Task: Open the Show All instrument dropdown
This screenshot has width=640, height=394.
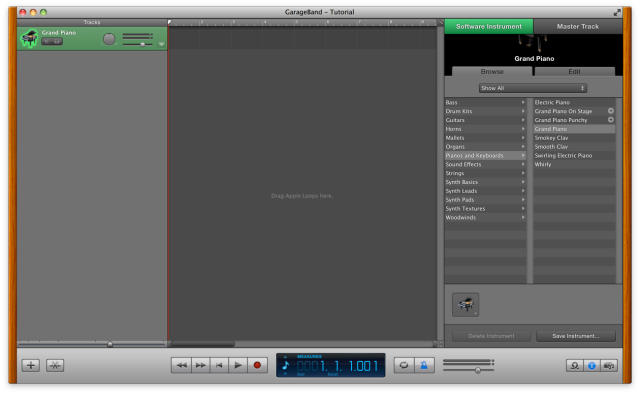Action: pyautogui.click(x=533, y=88)
